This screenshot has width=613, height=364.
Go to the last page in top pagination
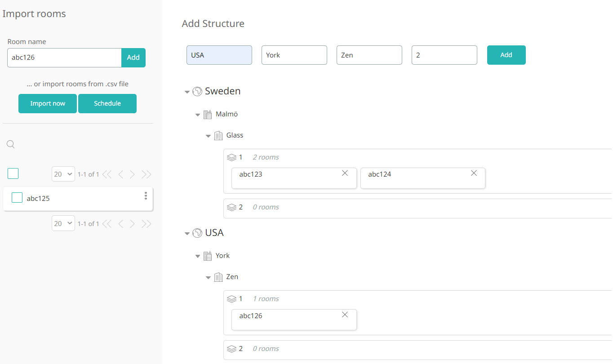coord(146,174)
